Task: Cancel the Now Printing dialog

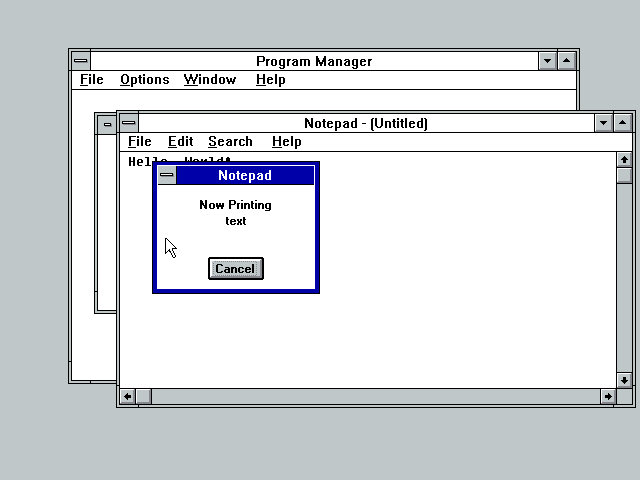Action: pos(236,269)
